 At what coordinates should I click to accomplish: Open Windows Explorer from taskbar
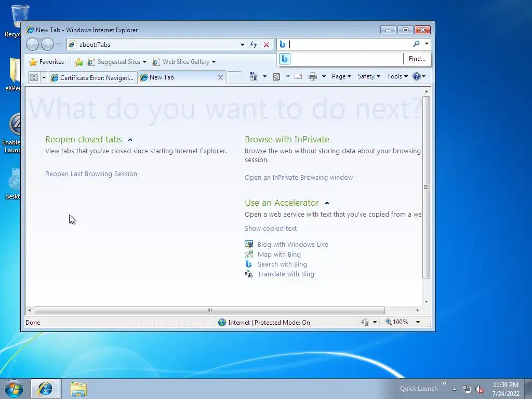click(78, 389)
